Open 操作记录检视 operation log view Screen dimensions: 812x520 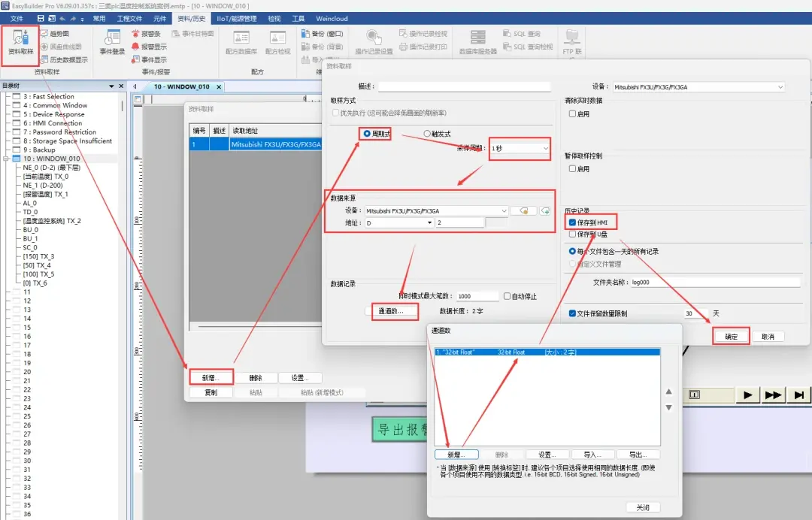(423, 34)
